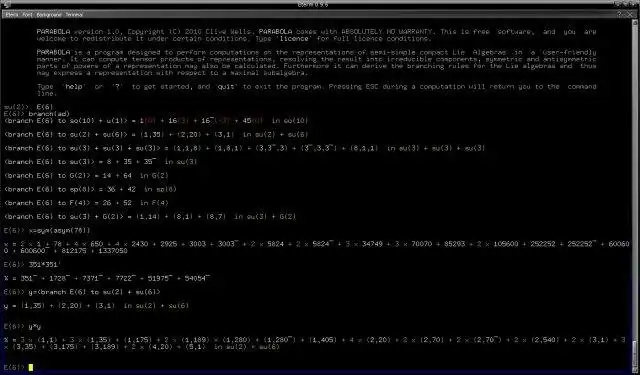Click the X icon in menu bar
Viewport: 640px width, 375px height.
pyautogui.click(x=629, y=15)
